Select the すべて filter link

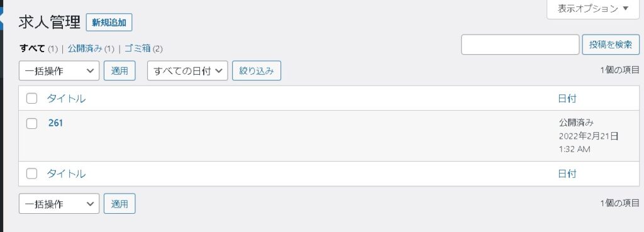(33, 48)
